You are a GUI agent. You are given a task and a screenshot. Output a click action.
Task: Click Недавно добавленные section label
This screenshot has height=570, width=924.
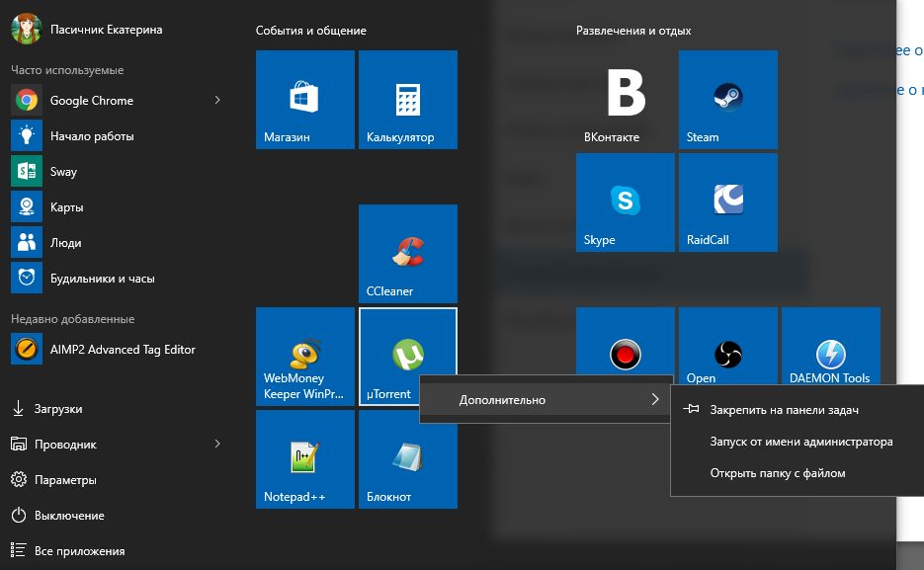[72, 319]
